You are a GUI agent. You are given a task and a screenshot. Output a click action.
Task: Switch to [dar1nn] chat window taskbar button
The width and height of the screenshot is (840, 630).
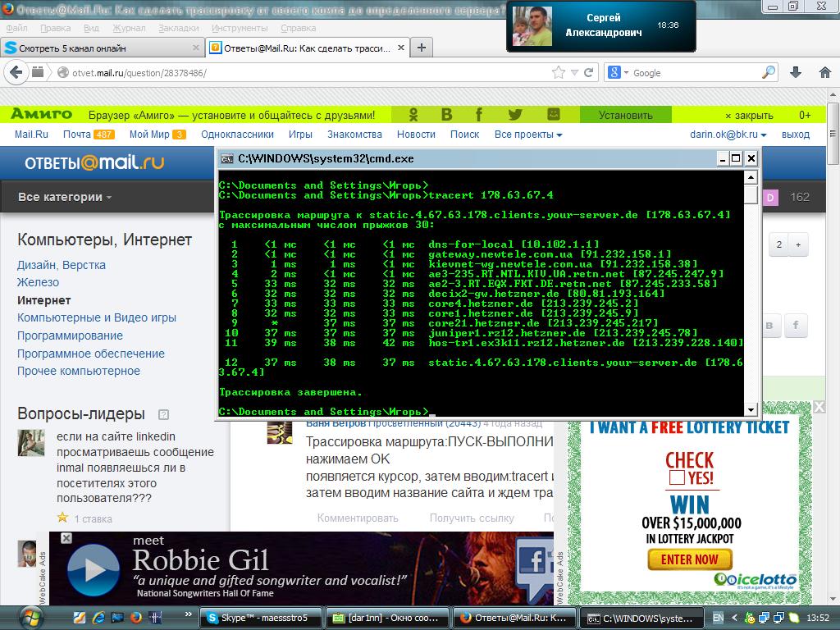(386, 618)
